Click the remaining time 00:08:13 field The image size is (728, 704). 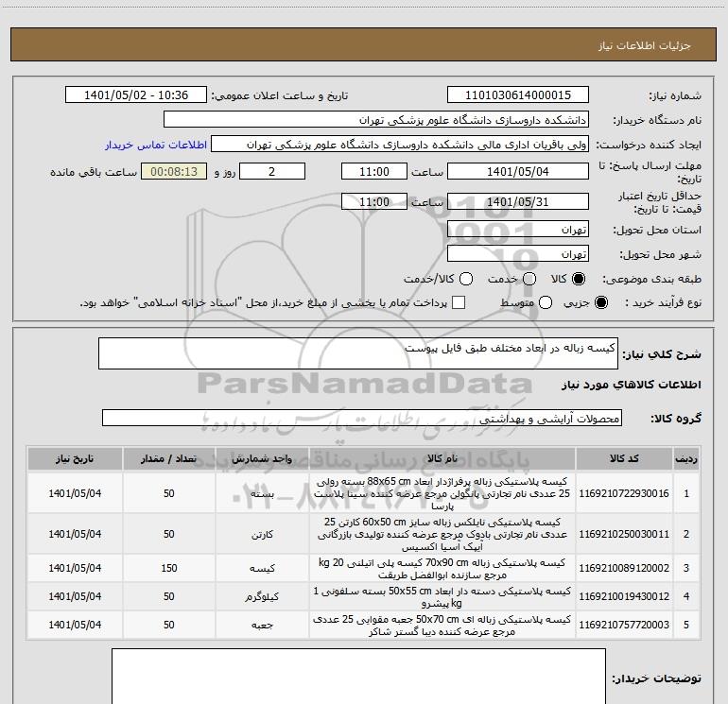[x=174, y=171]
